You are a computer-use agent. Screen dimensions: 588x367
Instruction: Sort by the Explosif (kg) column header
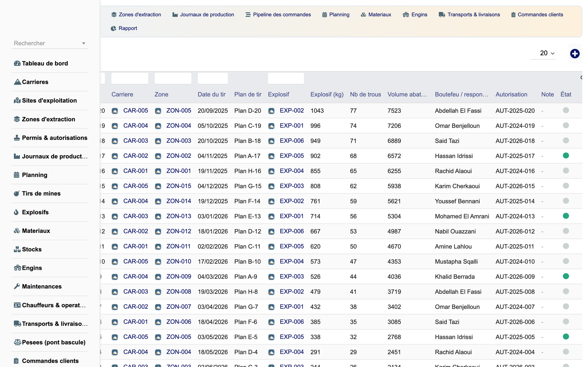coord(327,94)
